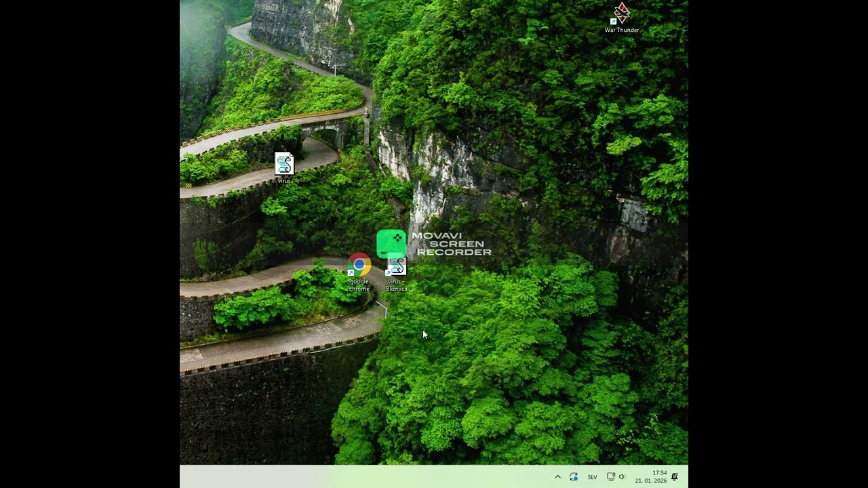
Task: Select the virus script file icon
Action: 284,167
